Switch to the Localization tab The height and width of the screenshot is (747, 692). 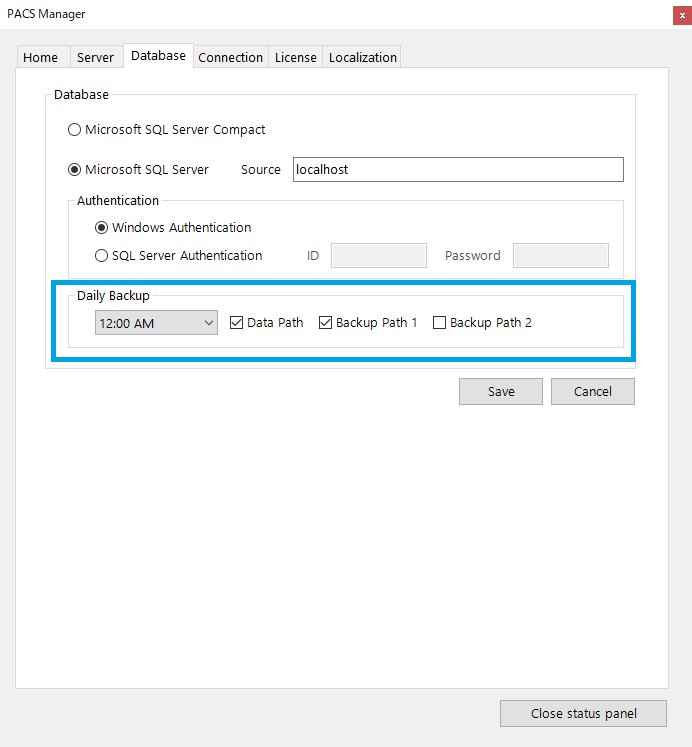(362, 57)
